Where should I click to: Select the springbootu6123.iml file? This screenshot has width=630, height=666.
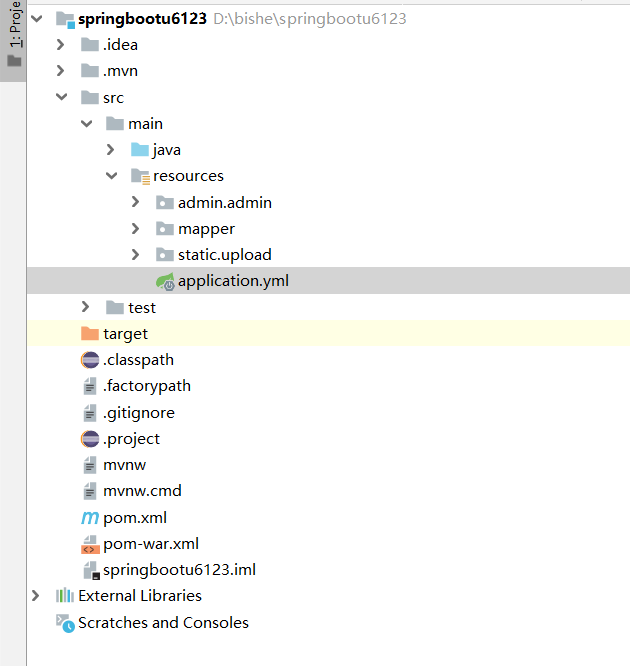pyautogui.click(x=179, y=570)
